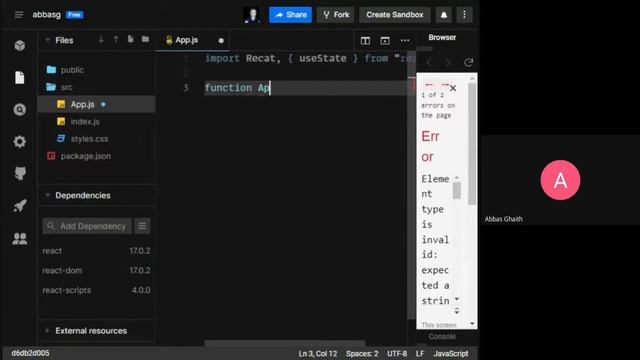The width and height of the screenshot is (640, 360).
Task: Open notifications bell icon
Action: point(444,15)
